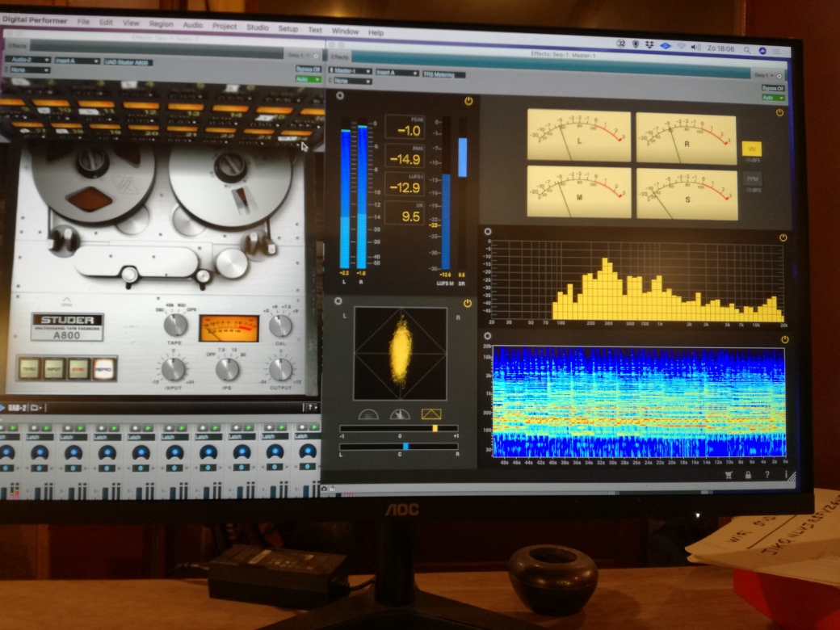
Task: Click the camera snapshot icon below metering window
Action: coord(324,489)
